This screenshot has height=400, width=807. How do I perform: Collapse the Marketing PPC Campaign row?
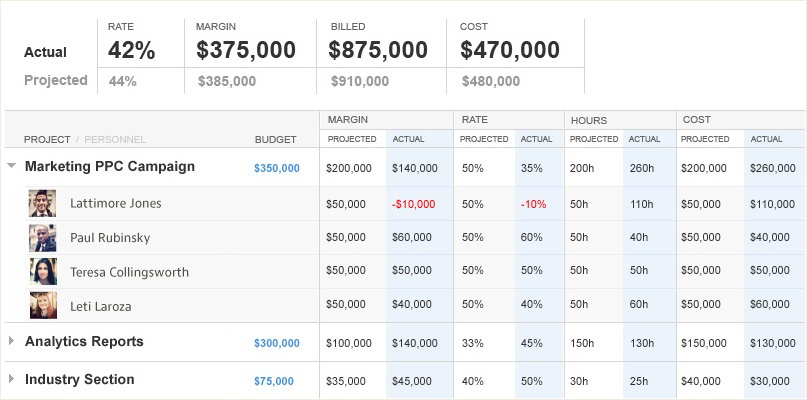coord(11,167)
